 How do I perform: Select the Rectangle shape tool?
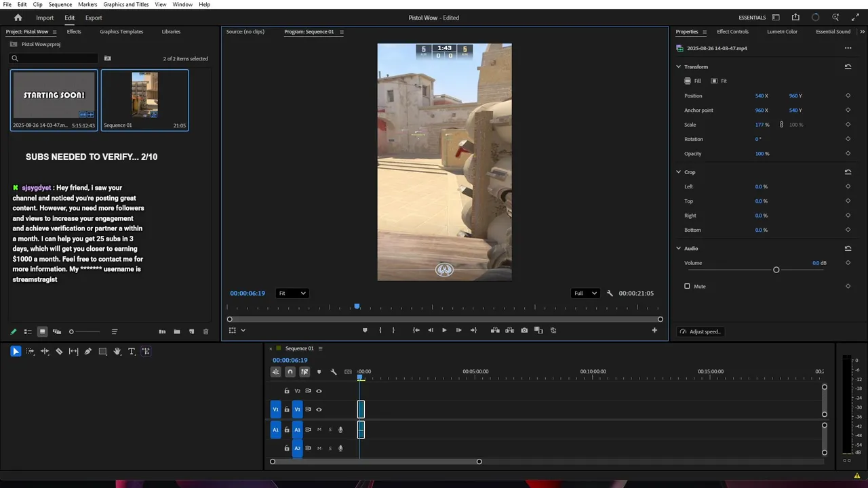tap(102, 351)
